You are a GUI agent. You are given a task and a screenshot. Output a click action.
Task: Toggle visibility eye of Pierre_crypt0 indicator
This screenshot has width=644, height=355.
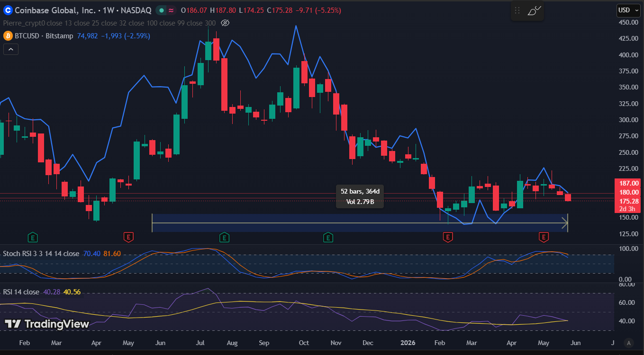click(x=226, y=23)
